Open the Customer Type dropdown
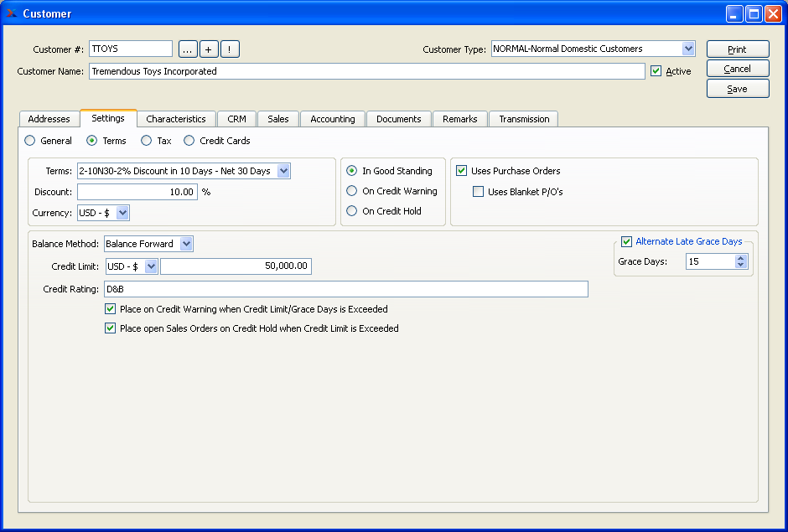Screen dimensions: 788x532 click(x=688, y=49)
